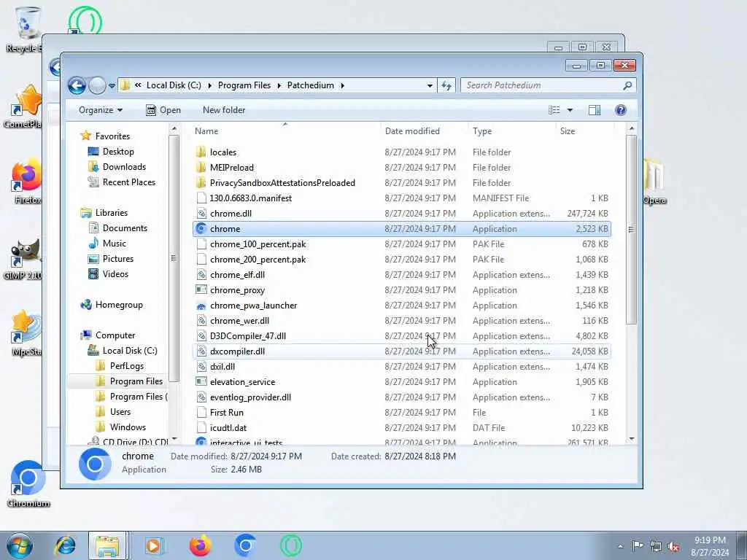
Task: Click the Action Center flag icon
Action: (x=638, y=546)
